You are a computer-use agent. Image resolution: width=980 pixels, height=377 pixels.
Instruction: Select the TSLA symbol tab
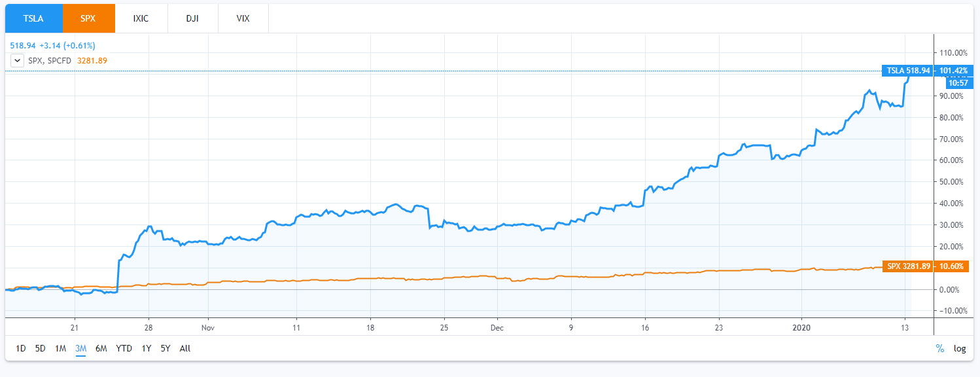pyautogui.click(x=33, y=18)
